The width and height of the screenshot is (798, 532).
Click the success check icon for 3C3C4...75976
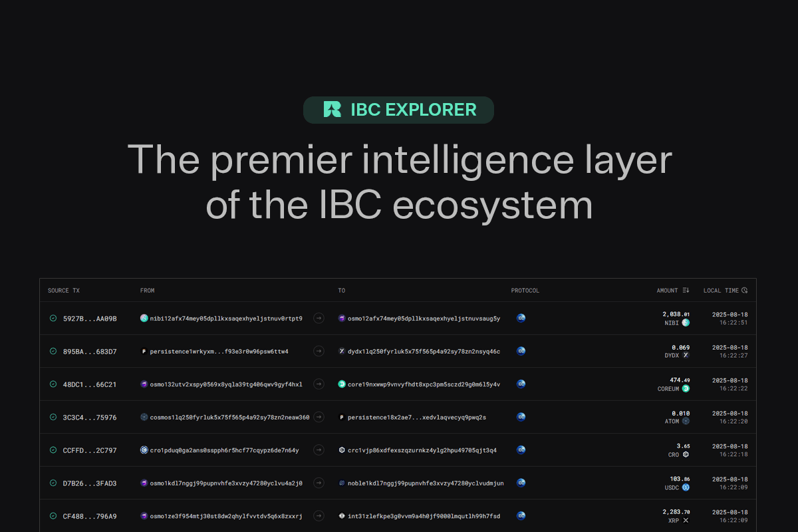(x=53, y=417)
